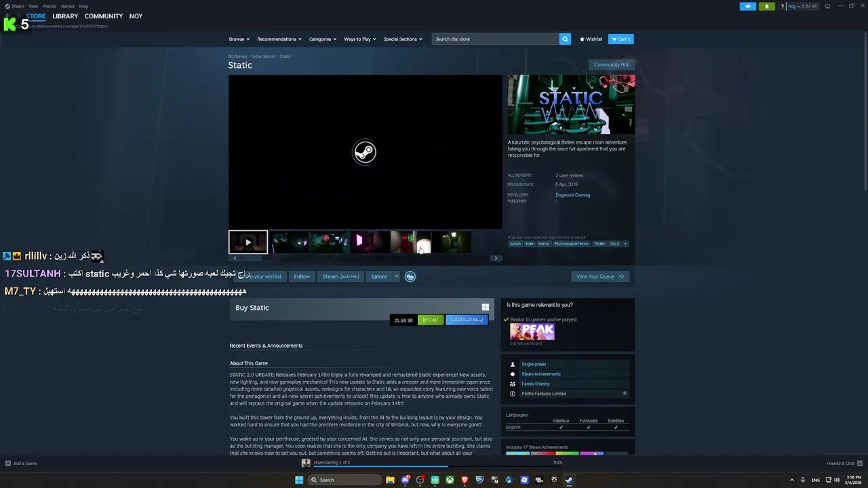Show hidden system tray icons
The image size is (868, 488).
click(x=791, y=480)
